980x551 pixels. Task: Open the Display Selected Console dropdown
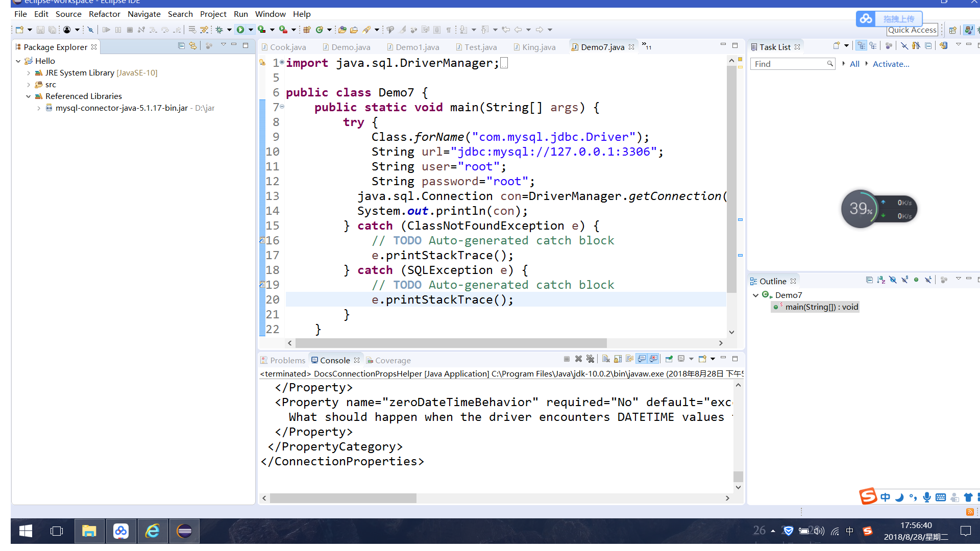click(691, 359)
